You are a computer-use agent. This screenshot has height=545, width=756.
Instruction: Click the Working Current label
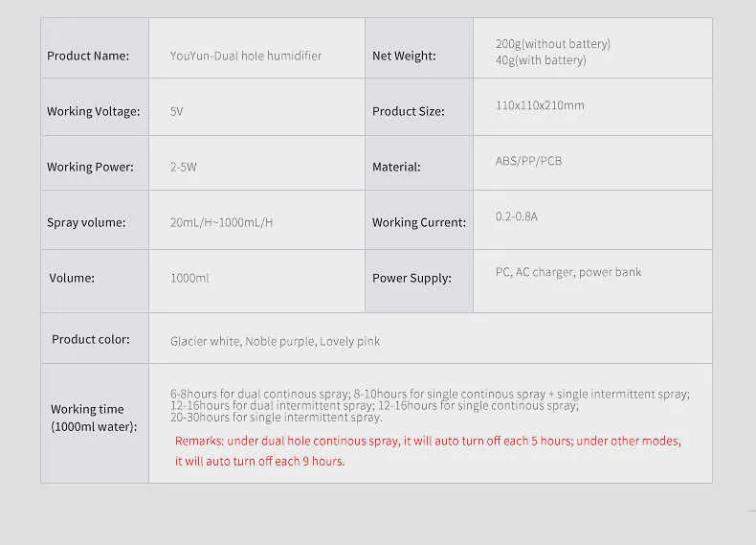419,222
